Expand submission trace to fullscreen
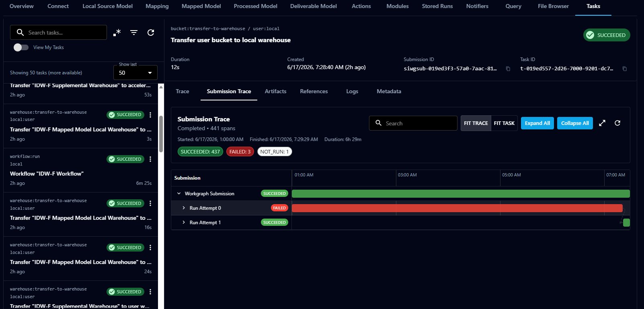The image size is (644, 309). pos(602,123)
